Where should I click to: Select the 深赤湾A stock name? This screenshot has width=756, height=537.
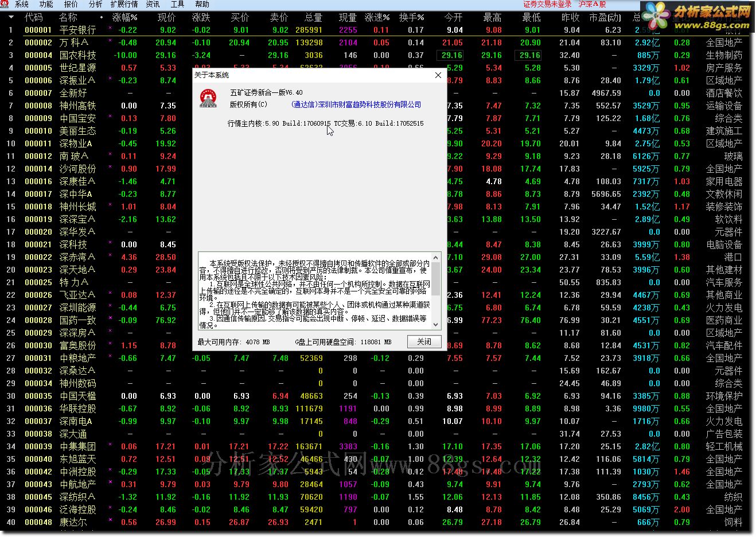click(77, 257)
